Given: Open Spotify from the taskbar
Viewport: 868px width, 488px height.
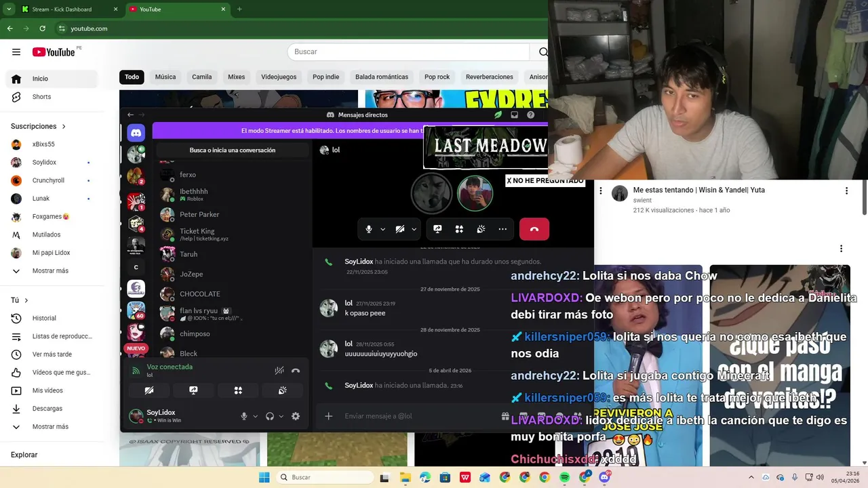Looking at the screenshot, I should click(565, 477).
